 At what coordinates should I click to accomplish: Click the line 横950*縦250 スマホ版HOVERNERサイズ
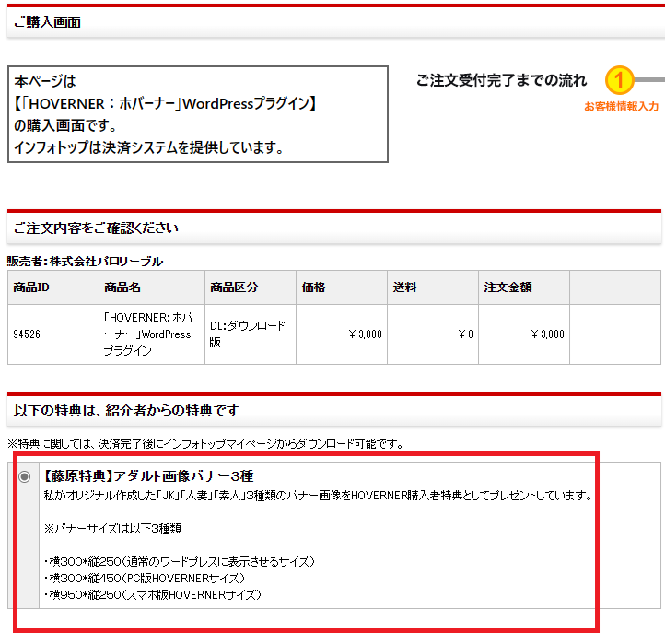152,595
